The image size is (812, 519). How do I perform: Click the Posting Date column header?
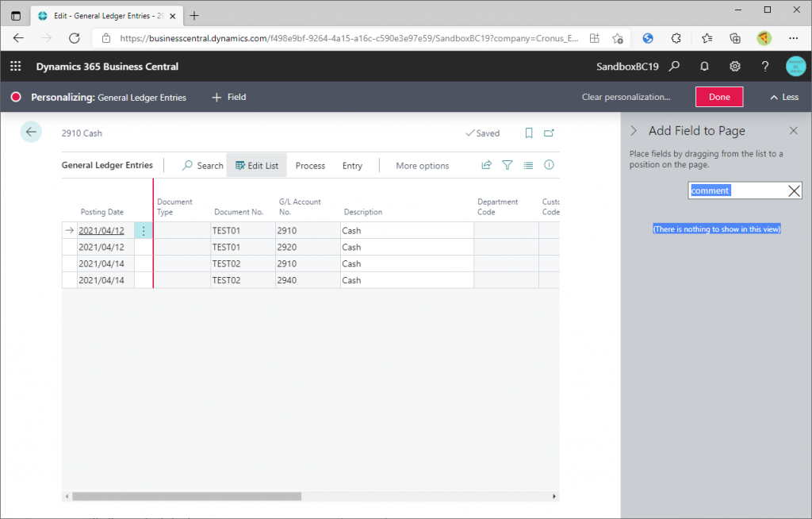(x=102, y=212)
